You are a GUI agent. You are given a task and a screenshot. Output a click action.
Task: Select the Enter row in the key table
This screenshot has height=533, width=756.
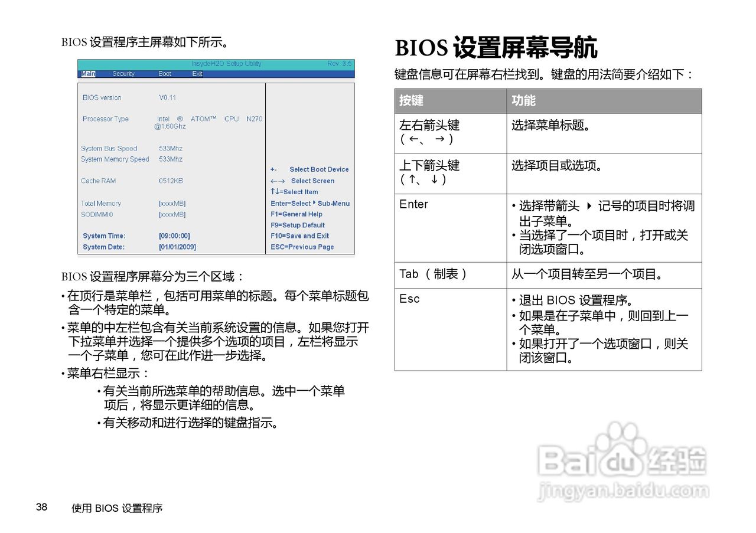coord(413,205)
